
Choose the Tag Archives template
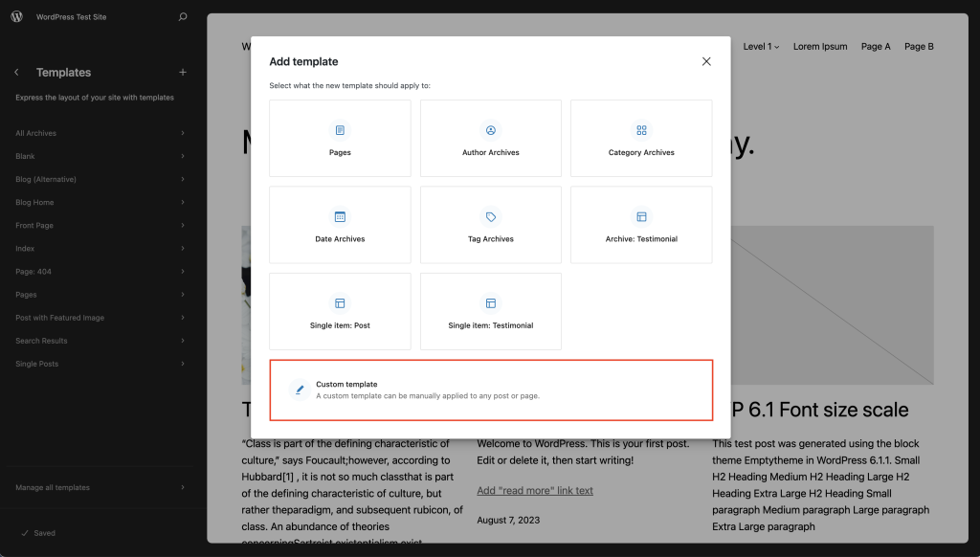pyautogui.click(x=490, y=226)
